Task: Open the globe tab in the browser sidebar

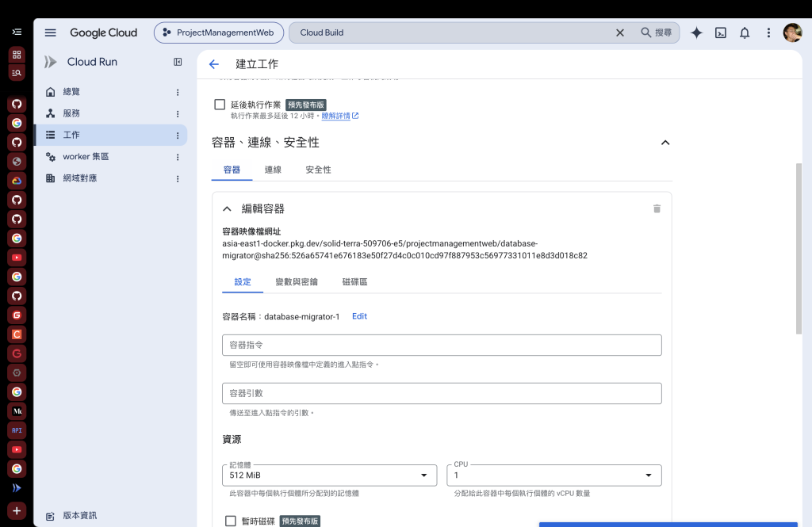Action: [x=17, y=162]
